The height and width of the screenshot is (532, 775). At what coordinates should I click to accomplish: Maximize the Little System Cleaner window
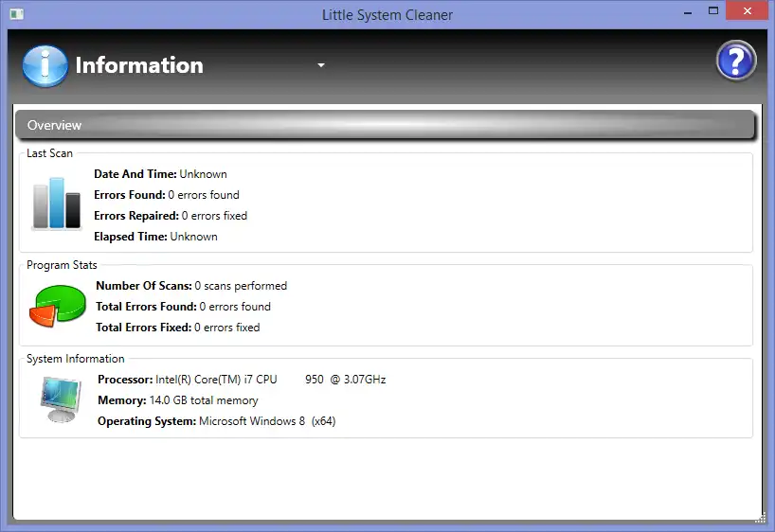pyautogui.click(x=713, y=10)
